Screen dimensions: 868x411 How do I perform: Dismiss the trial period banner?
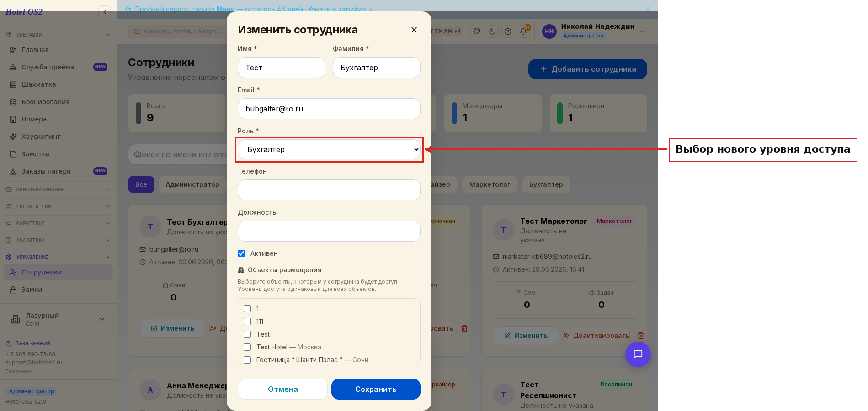click(x=647, y=9)
